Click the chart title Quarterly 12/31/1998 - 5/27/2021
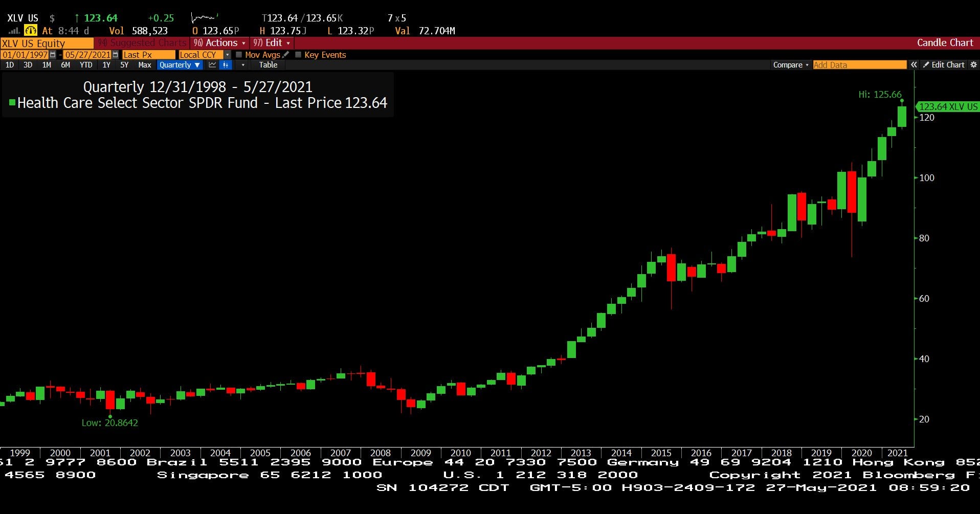This screenshot has height=514, width=980. pyautogui.click(x=198, y=87)
